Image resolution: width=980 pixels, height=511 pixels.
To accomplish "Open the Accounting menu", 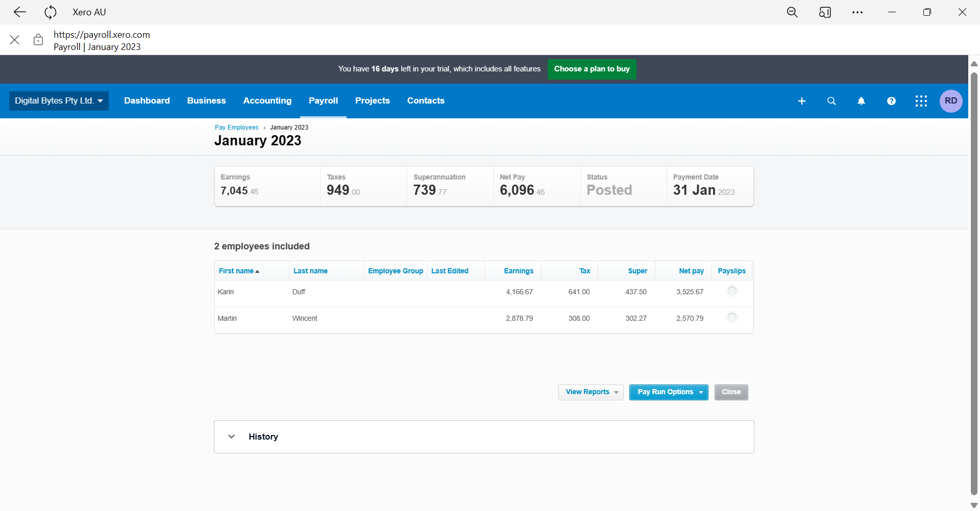I will pyautogui.click(x=267, y=101).
